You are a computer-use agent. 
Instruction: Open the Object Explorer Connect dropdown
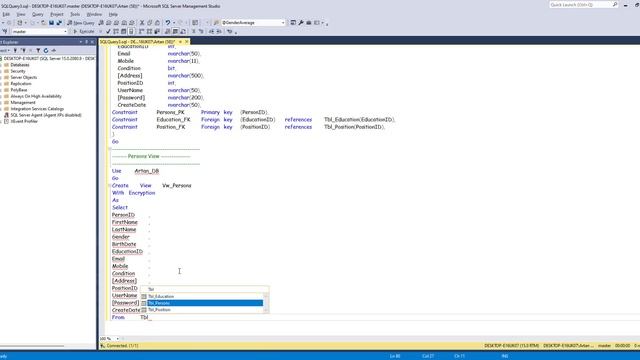5,51
